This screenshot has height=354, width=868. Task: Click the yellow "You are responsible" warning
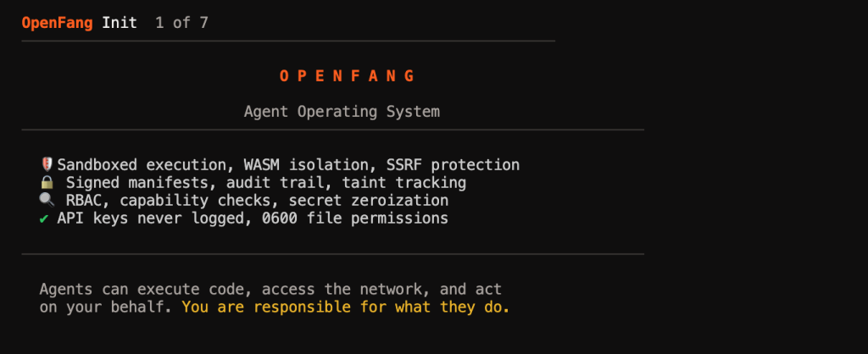[346, 307]
